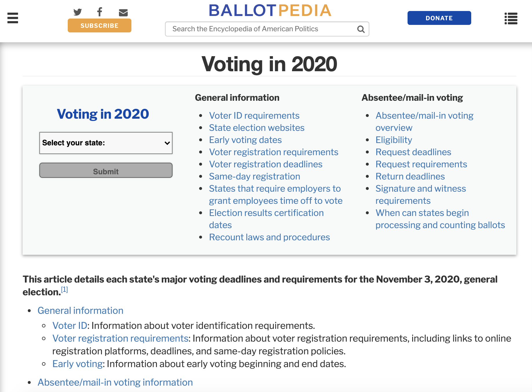
Task: Click the blue Donate button
Action: [x=439, y=18]
